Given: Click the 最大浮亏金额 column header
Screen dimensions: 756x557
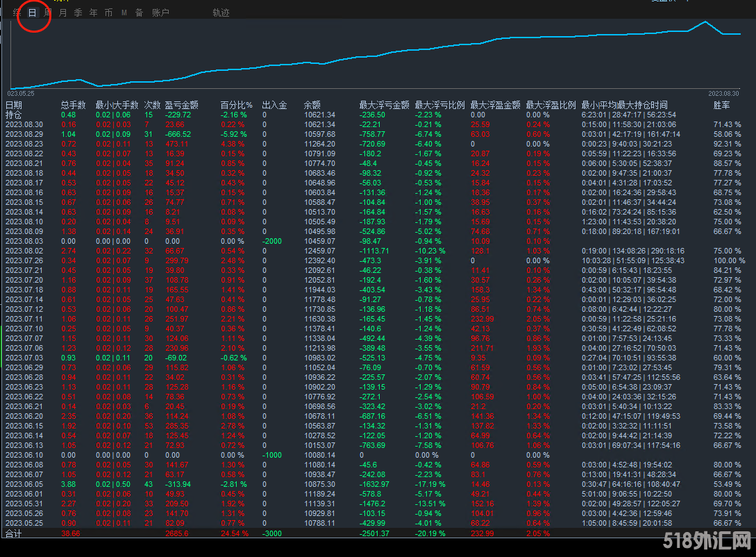Looking at the screenshot, I should (384, 105).
